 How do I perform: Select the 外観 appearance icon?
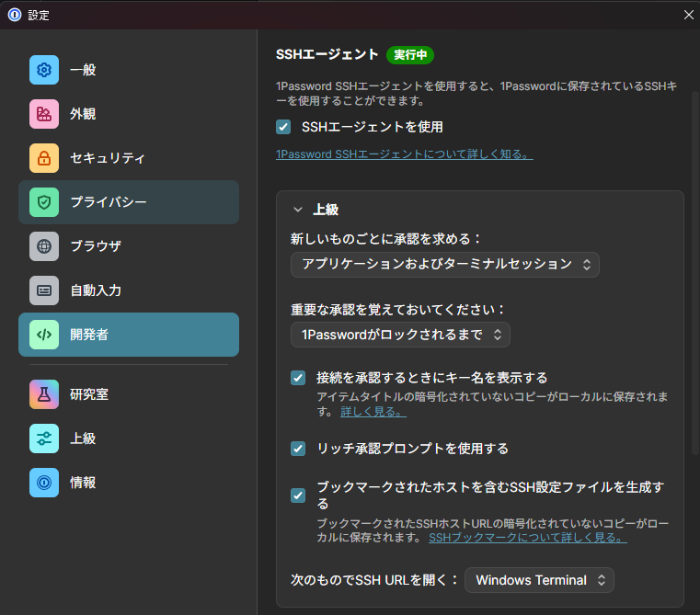44,114
